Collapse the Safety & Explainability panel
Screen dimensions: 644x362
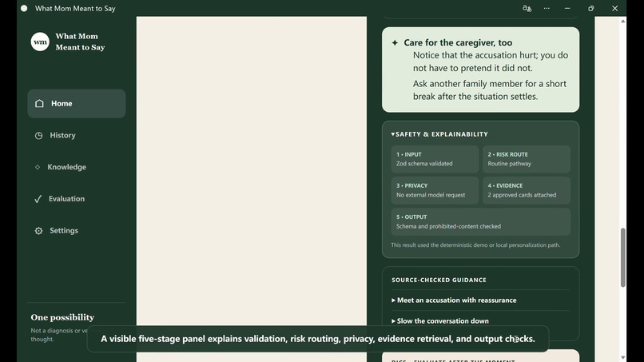(439, 134)
